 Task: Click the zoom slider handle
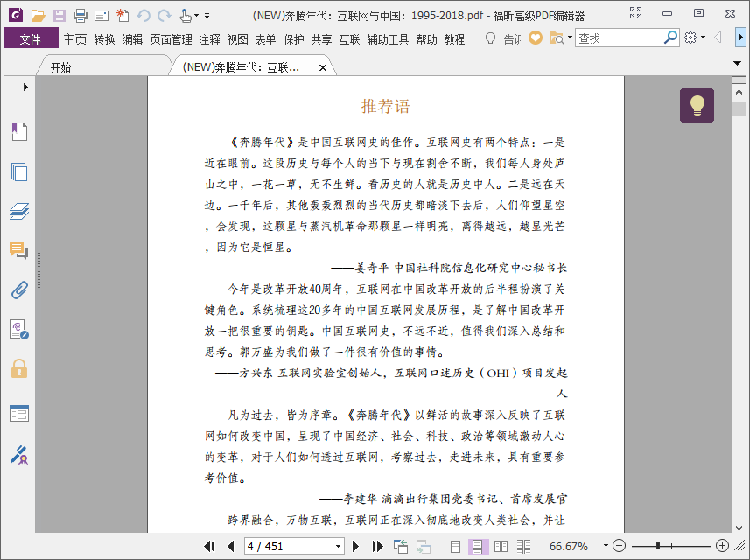pos(658,546)
